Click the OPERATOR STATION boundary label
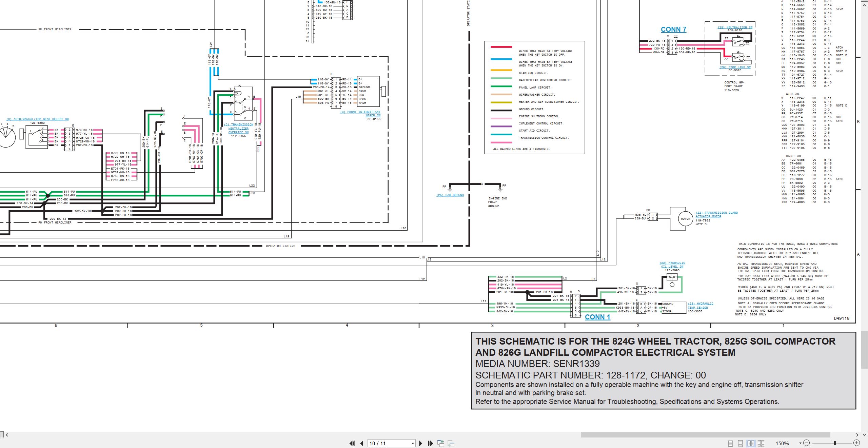868x448 pixels. [280, 246]
